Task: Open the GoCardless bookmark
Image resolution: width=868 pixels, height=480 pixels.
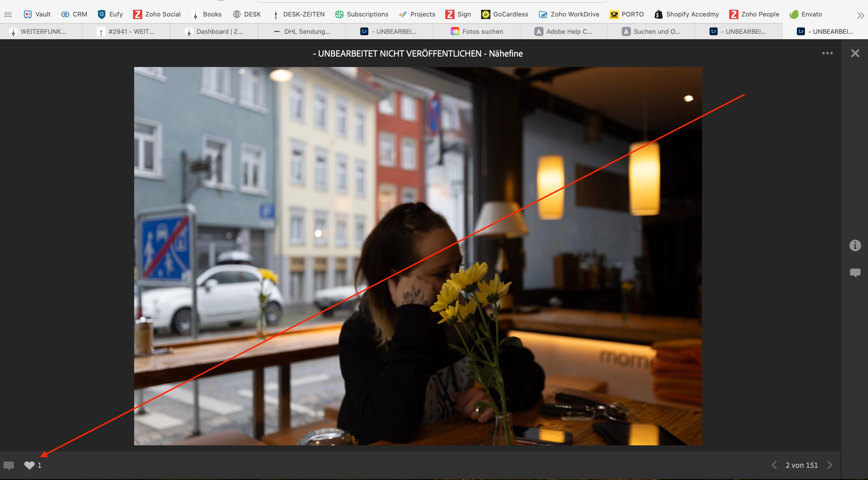Action: [x=505, y=14]
